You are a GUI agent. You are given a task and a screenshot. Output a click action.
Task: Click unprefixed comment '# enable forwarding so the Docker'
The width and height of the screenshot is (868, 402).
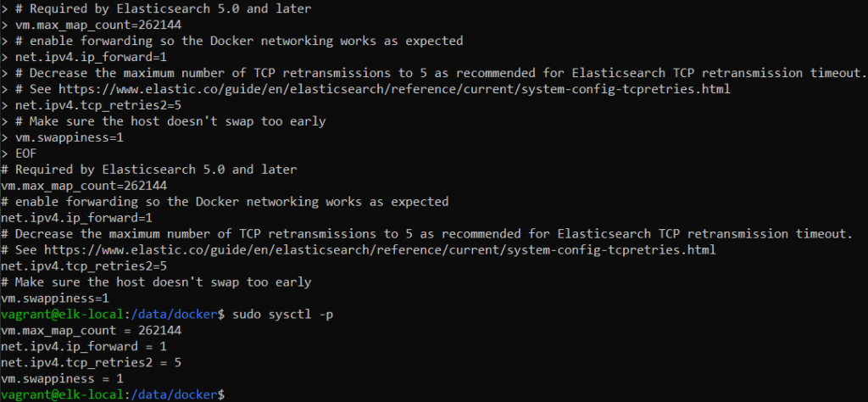click(x=225, y=202)
